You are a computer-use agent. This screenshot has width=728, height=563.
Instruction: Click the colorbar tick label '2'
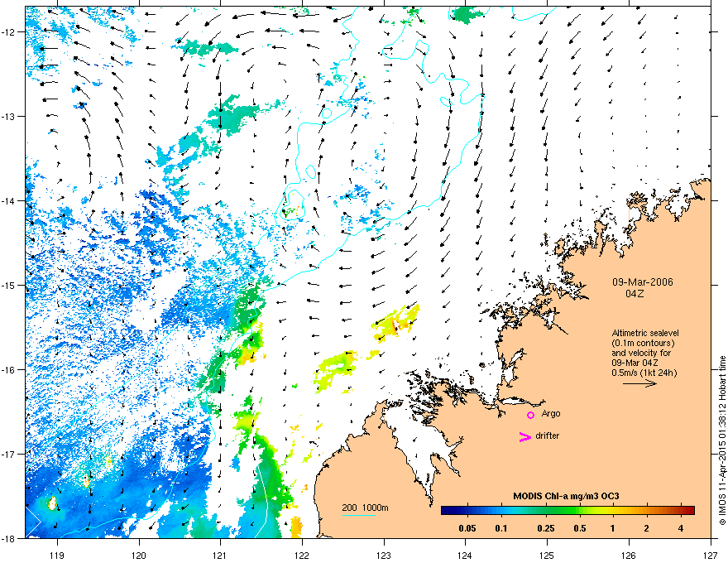click(x=647, y=528)
